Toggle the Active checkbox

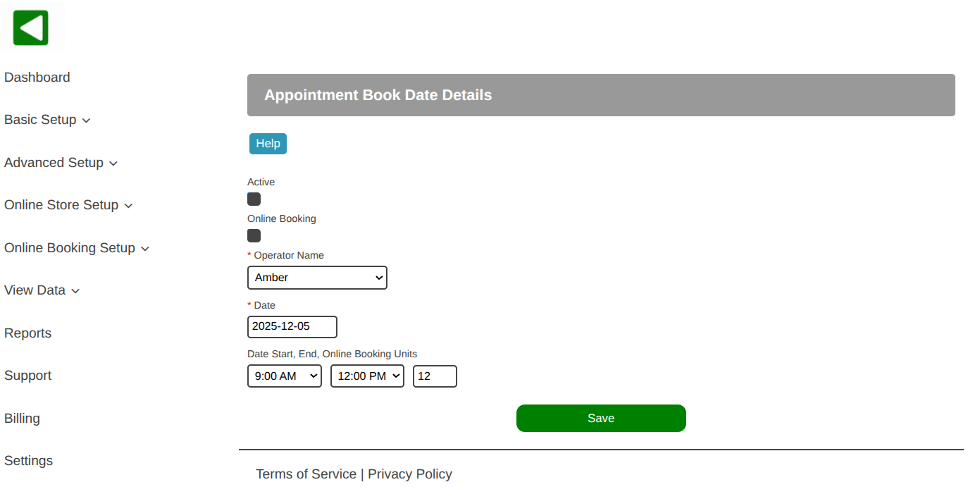coord(254,199)
